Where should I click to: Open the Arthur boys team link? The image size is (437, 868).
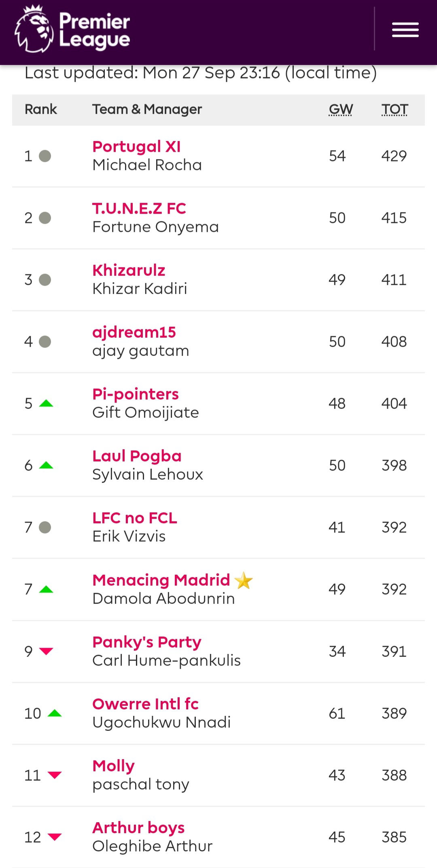click(138, 828)
